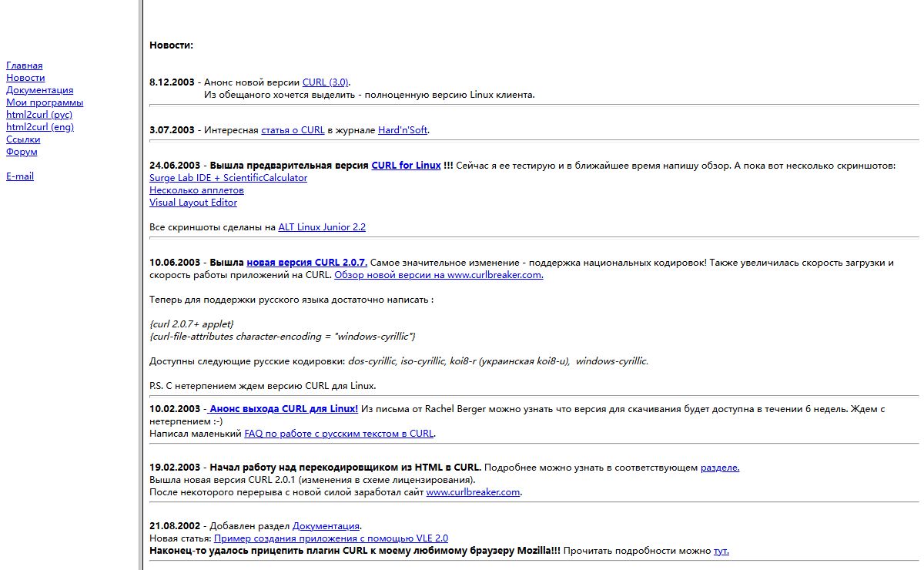
Task: Click the 10.02.2003 date text
Action: (175, 409)
